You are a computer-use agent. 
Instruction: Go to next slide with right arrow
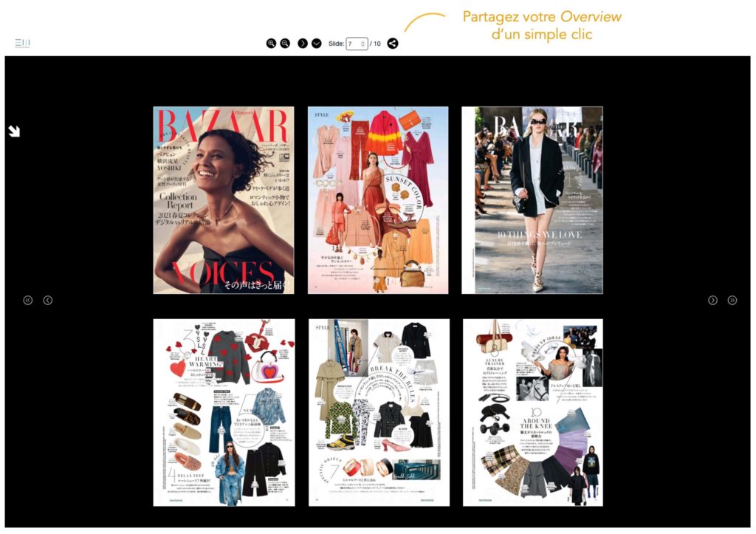(712, 301)
